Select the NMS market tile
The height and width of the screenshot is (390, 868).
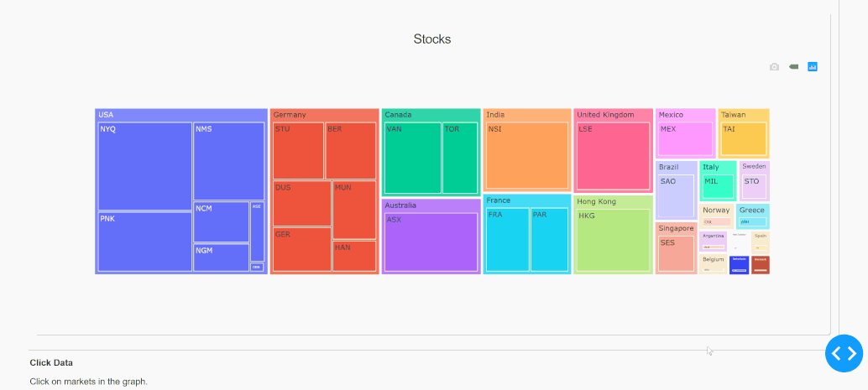click(x=228, y=161)
